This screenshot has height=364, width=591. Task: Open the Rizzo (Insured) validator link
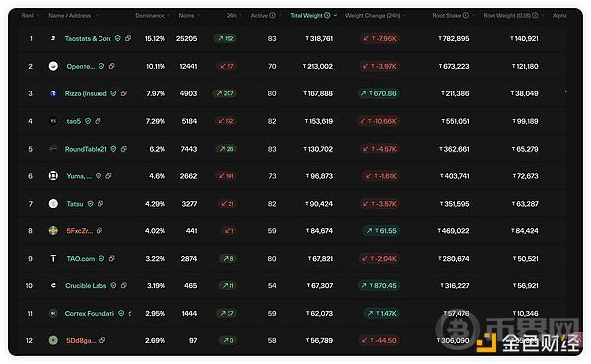pos(86,93)
